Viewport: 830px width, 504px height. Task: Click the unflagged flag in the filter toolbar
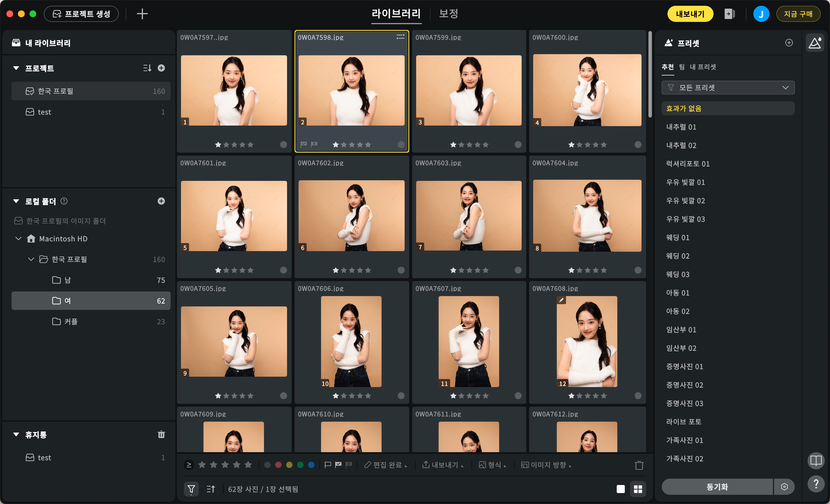click(x=327, y=465)
